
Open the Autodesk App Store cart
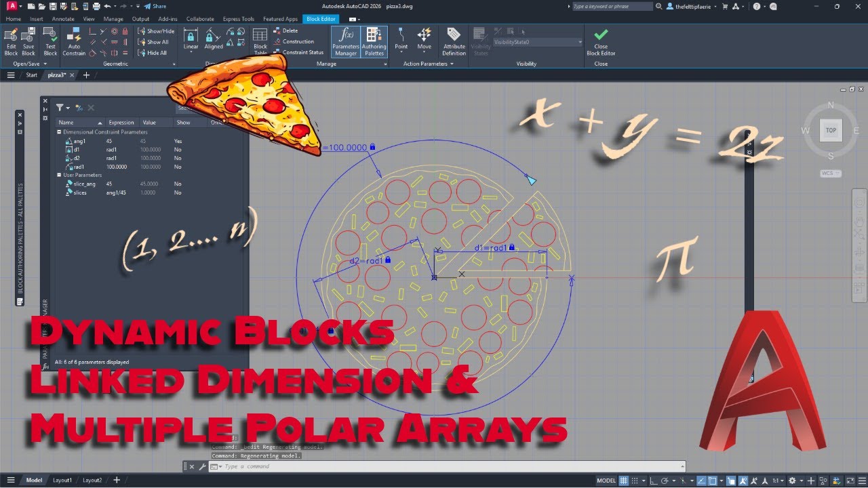click(726, 6)
